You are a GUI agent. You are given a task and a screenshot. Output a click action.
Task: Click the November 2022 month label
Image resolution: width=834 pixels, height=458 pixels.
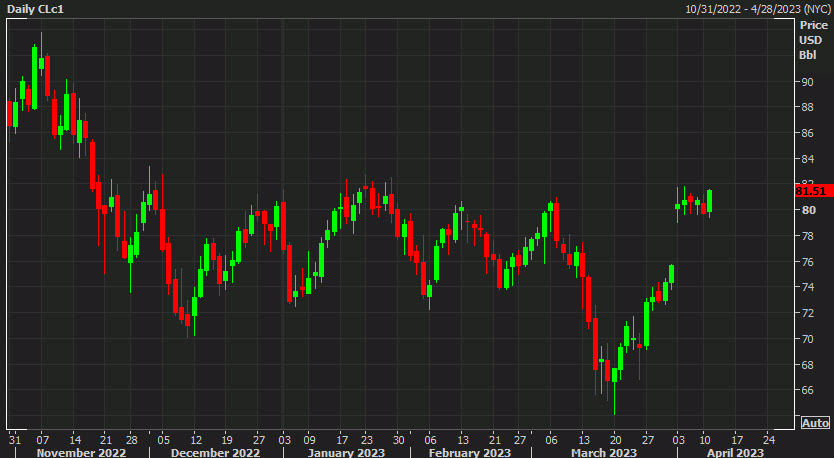click(81, 453)
